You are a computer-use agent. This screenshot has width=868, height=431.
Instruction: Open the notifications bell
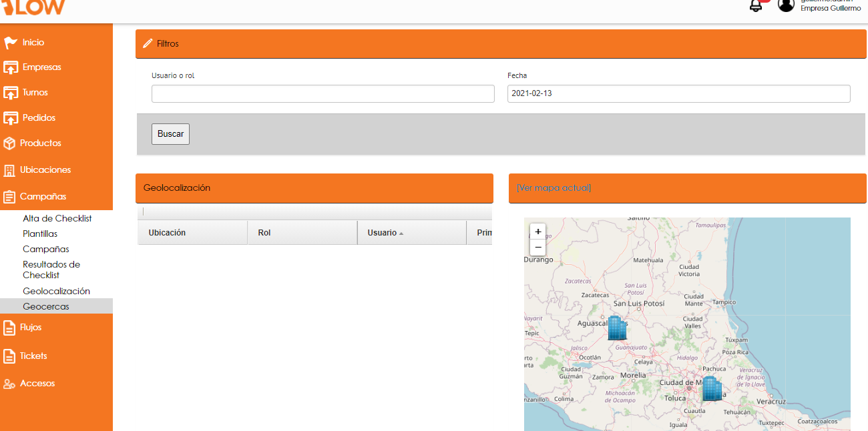click(756, 5)
